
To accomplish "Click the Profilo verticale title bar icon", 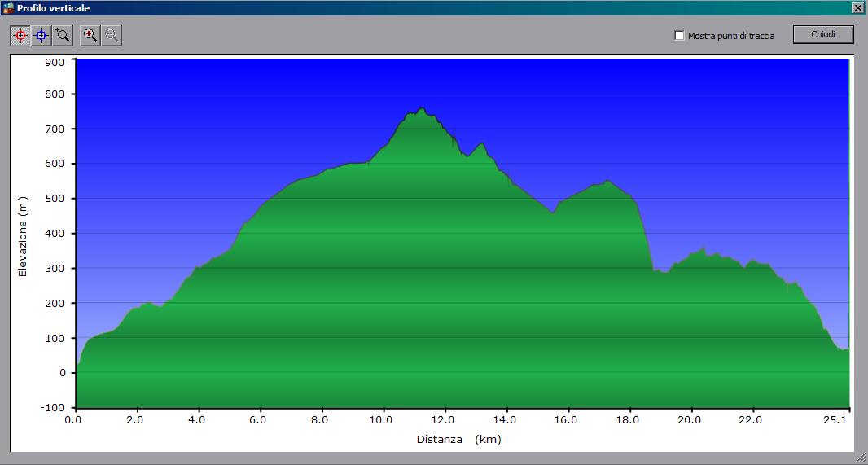I will (x=8, y=8).
